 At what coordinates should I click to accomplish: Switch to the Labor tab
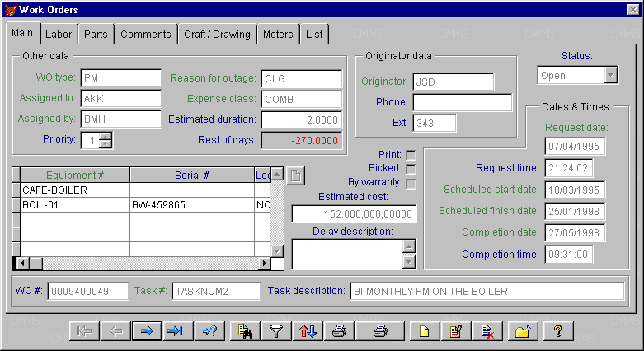pyautogui.click(x=59, y=34)
